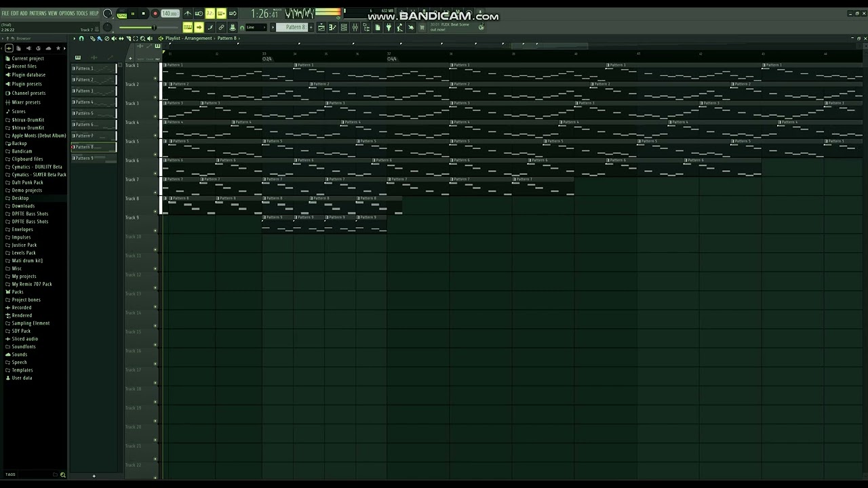The height and width of the screenshot is (488, 868).
Task: Mute Track 1 using its green dot
Action: (x=155, y=78)
